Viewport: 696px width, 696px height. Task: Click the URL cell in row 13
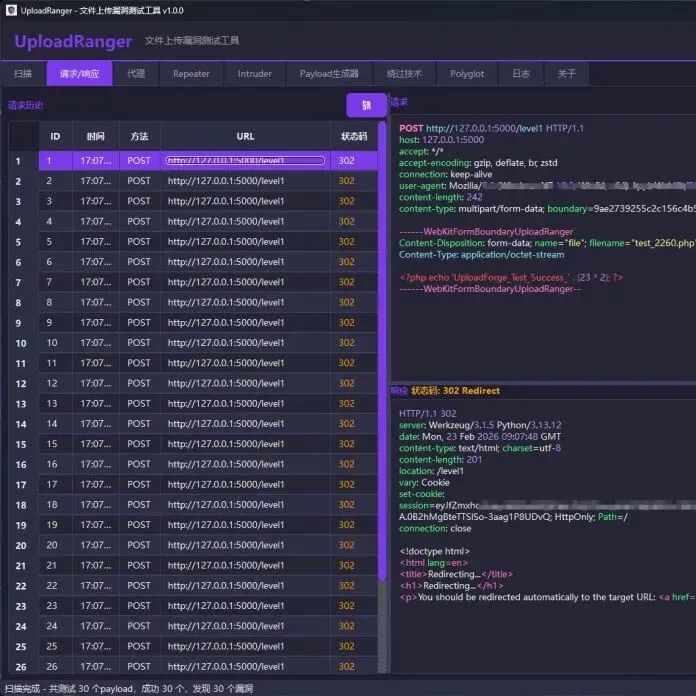coord(245,404)
